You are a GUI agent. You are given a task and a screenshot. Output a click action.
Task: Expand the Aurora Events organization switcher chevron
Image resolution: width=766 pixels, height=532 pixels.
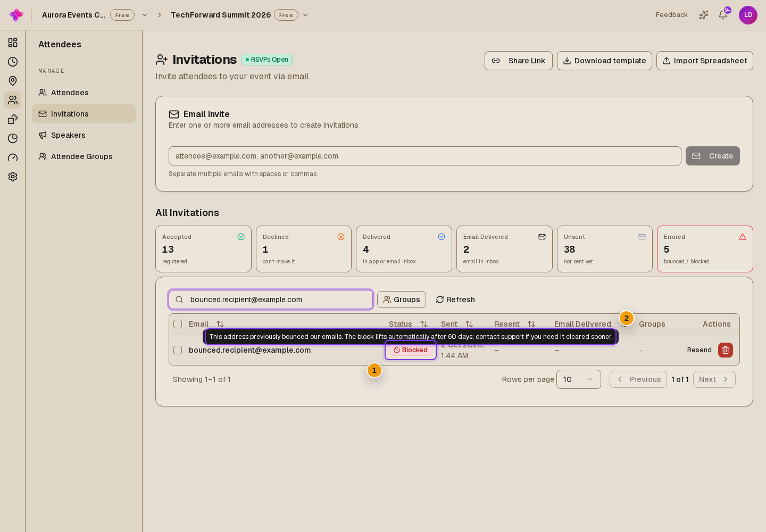(x=145, y=15)
